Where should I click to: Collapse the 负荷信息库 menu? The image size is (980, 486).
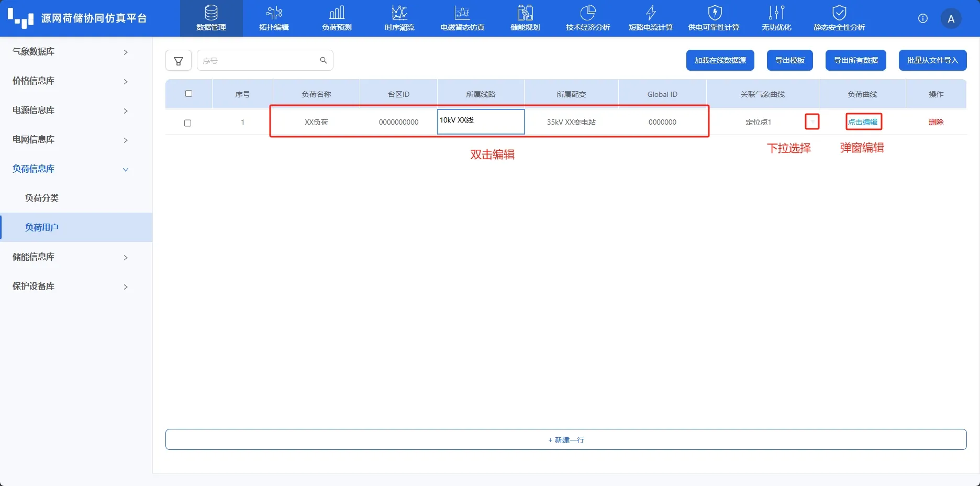click(x=76, y=169)
